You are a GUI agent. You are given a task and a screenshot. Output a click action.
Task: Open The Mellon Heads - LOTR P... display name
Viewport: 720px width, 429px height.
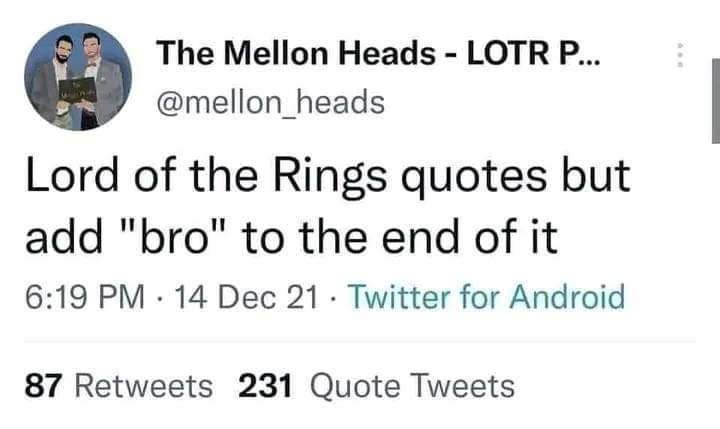(378, 53)
